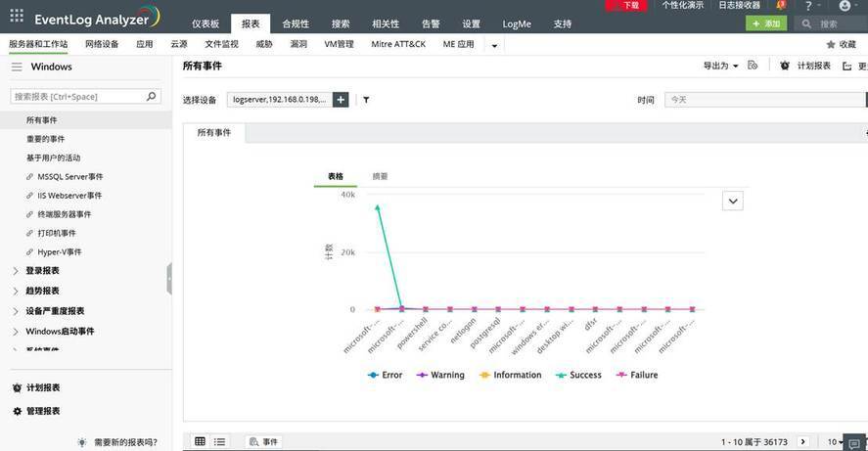Open the chat bubble icon
The height and width of the screenshot is (451, 868).
[854, 443]
